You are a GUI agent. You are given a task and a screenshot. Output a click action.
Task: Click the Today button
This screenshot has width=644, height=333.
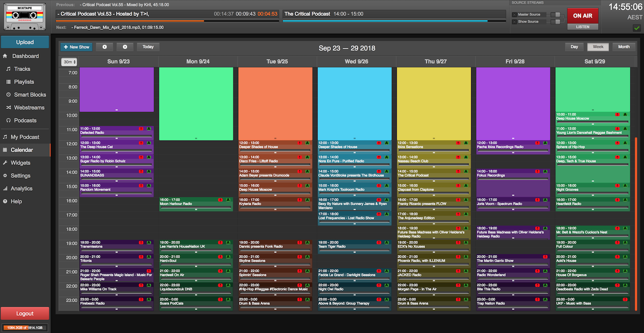[148, 47]
